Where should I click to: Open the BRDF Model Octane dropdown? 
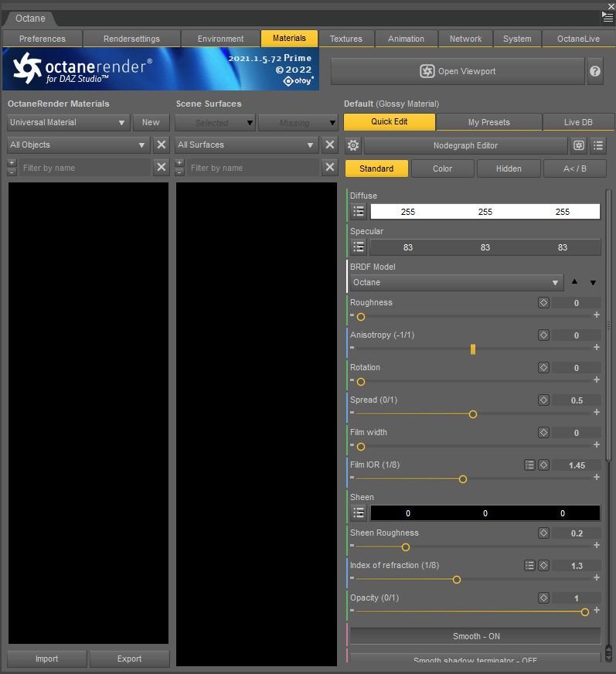pos(457,282)
